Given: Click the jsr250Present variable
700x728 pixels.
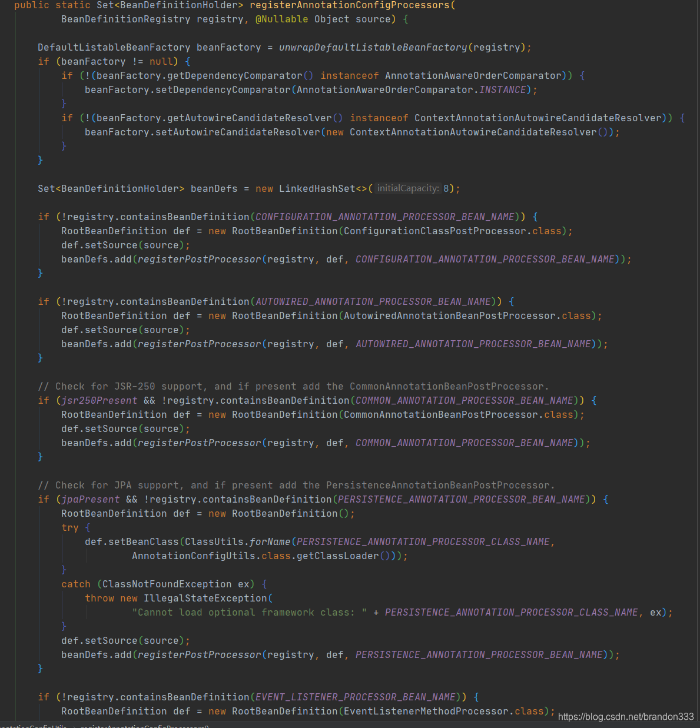Looking at the screenshot, I should 99,401.
